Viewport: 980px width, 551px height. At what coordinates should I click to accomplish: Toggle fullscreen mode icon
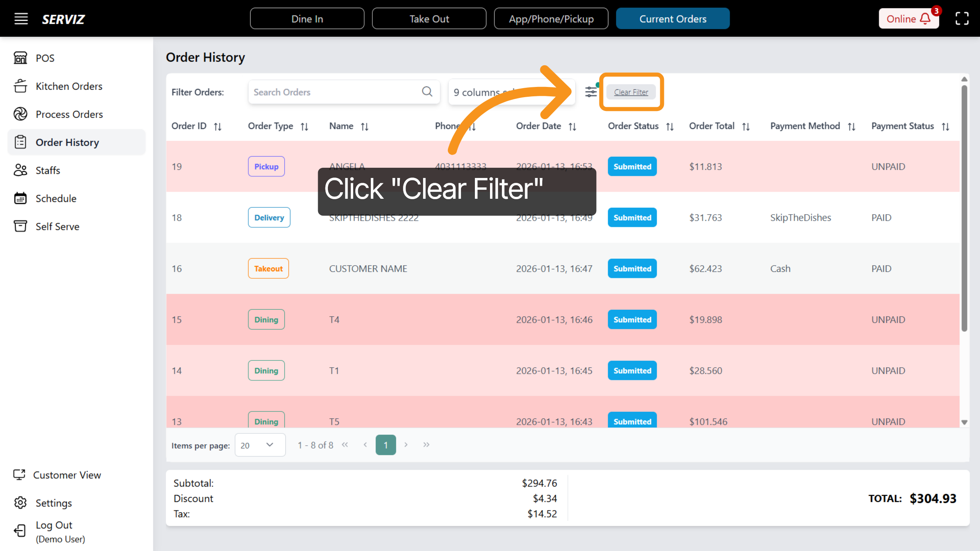pyautogui.click(x=962, y=19)
